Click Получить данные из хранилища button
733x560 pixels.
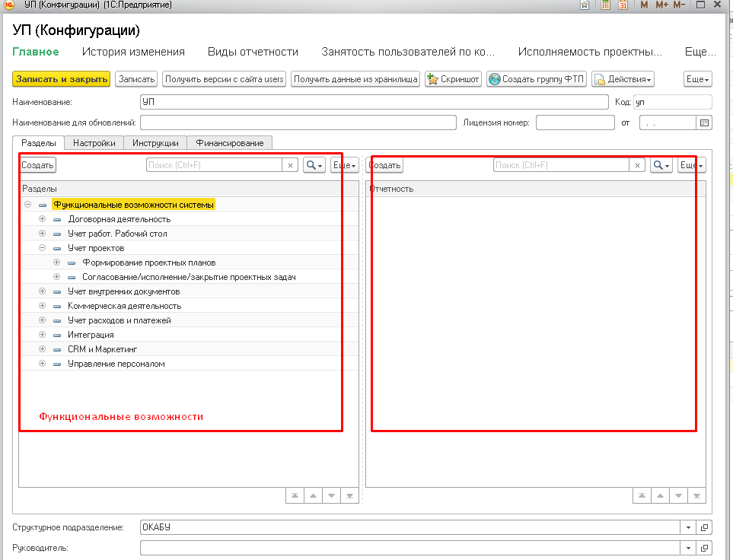coord(355,79)
